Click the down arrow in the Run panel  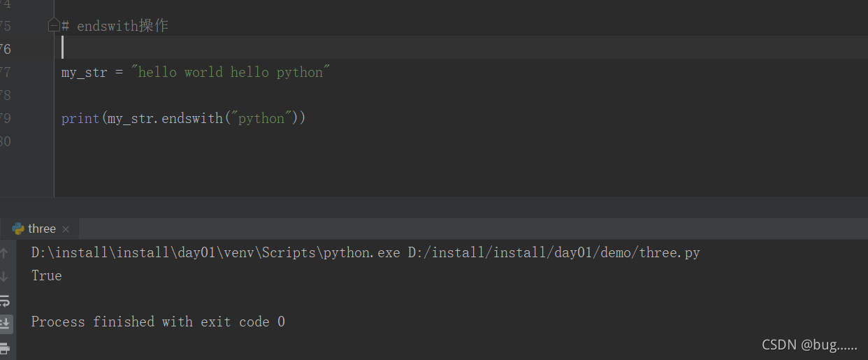[x=4, y=276]
